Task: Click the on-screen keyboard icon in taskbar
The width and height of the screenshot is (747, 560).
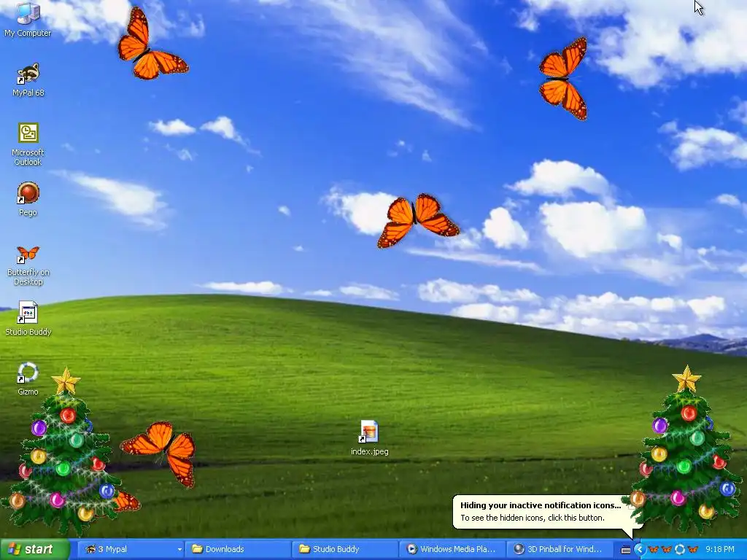Action: (626, 550)
